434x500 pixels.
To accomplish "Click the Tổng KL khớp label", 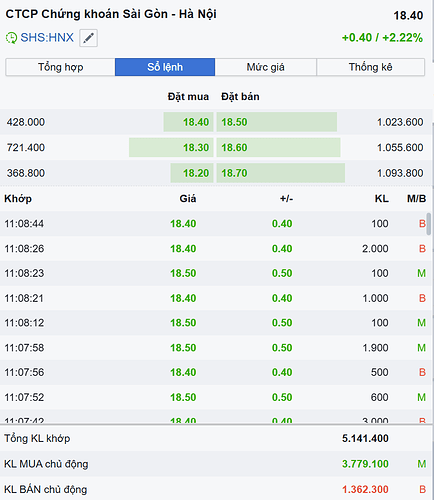I will click(37, 438).
